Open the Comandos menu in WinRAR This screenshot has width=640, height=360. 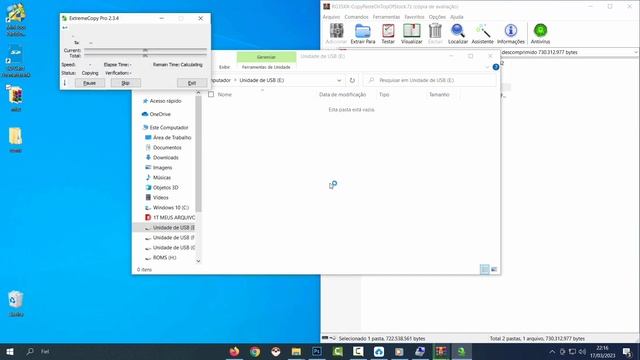click(356, 17)
